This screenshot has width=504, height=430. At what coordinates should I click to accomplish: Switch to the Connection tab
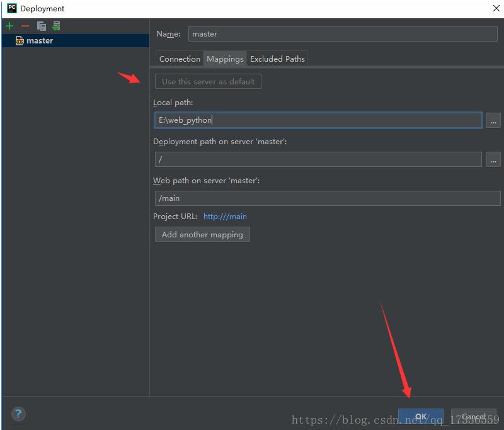180,59
